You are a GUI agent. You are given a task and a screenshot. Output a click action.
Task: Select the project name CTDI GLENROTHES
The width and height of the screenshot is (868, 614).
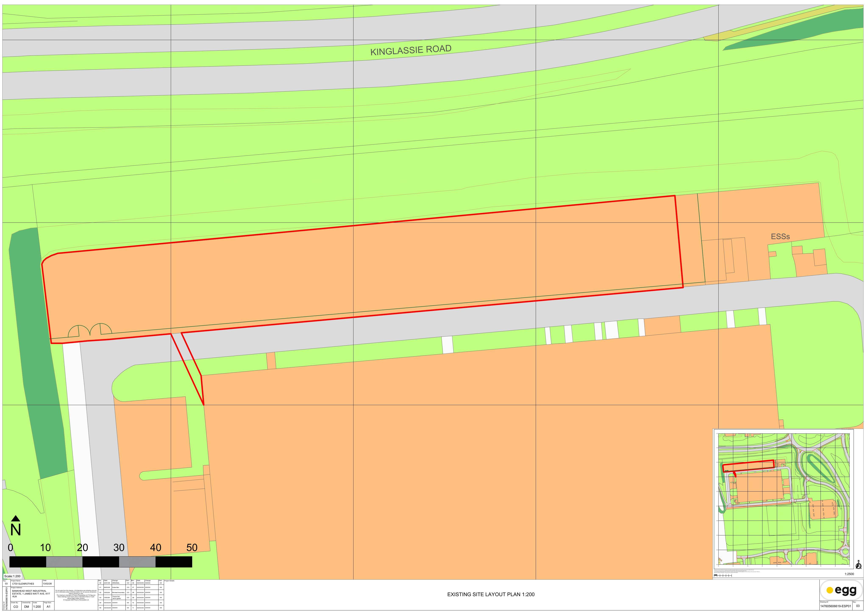click(x=23, y=584)
